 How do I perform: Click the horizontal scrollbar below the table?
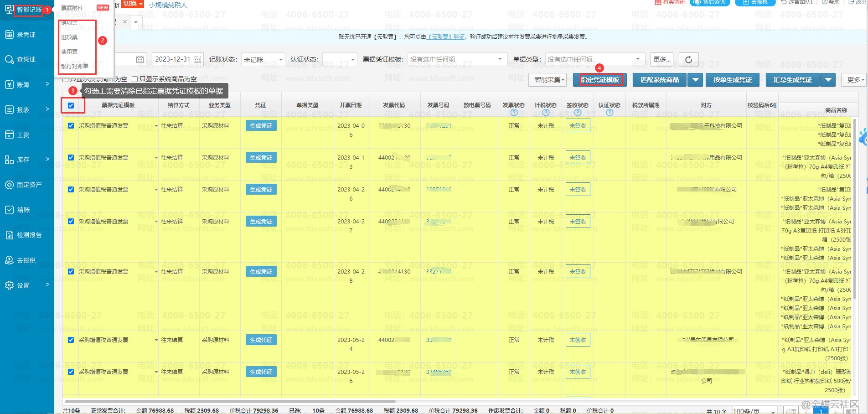(228, 402)
